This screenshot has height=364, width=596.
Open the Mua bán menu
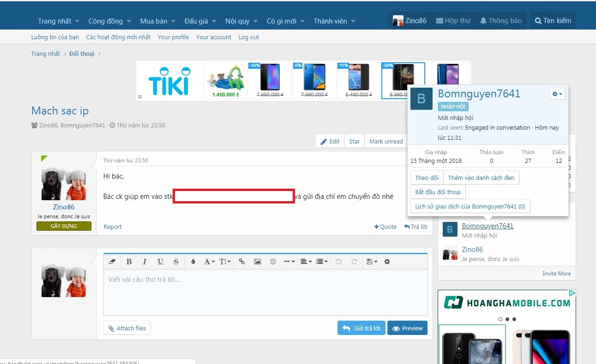(x=157, y=21)
